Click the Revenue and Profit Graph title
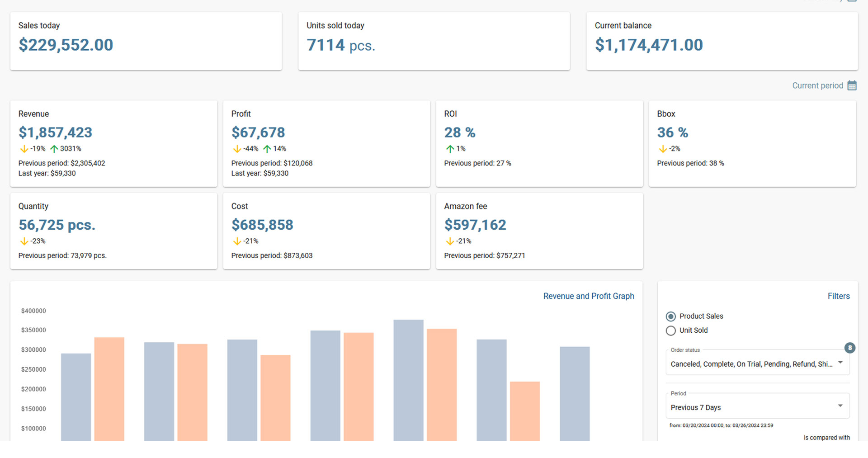The image size is (868, 458). [x=588, y=296]
